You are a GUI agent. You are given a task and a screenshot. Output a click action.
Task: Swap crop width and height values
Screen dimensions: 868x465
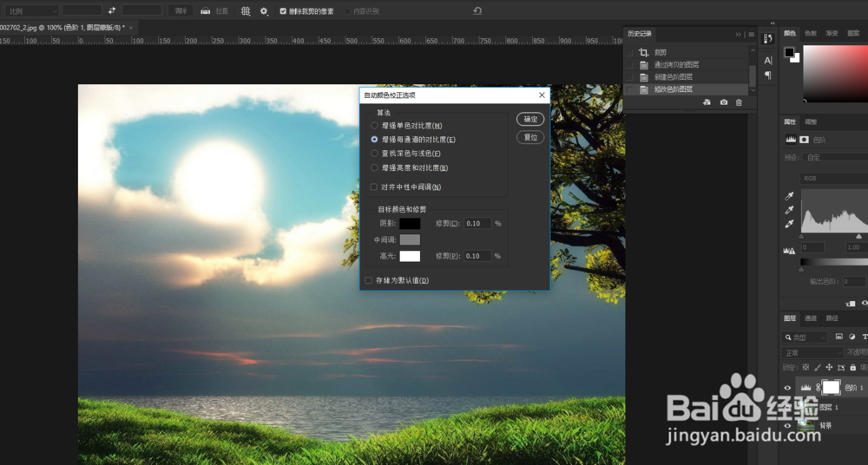click(112, 10)
